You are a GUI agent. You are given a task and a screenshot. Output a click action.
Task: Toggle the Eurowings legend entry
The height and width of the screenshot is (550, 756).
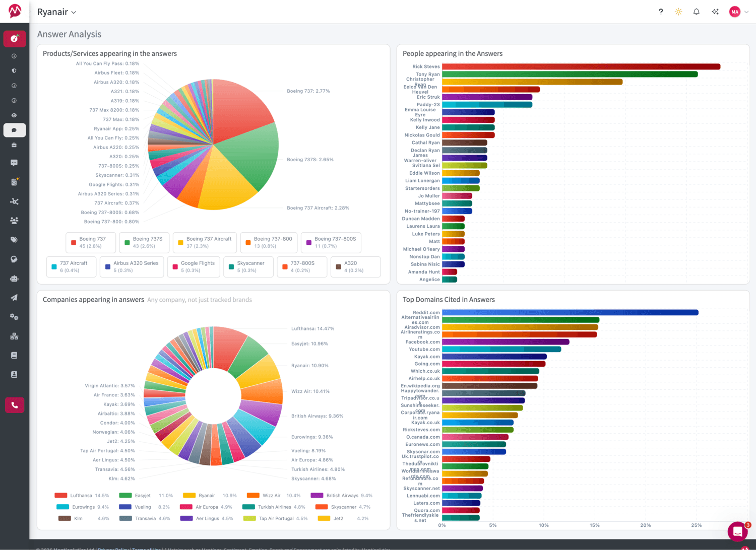pyautogui.click(x=83, y=507)
